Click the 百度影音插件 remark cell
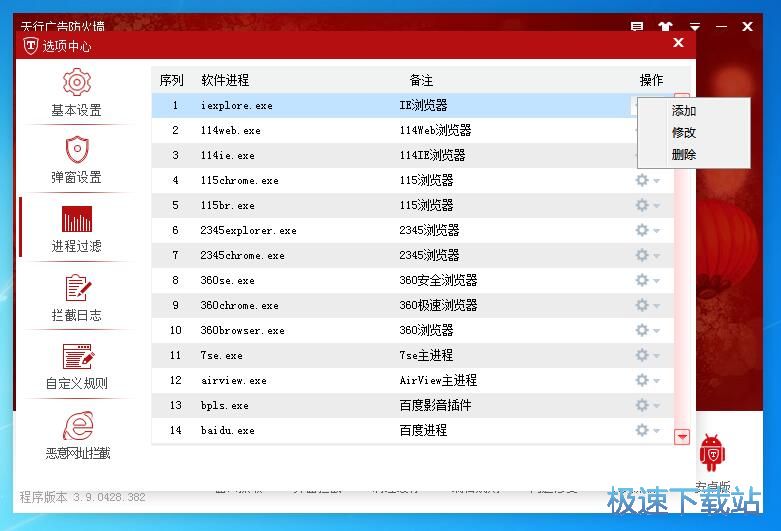Screen dimensions: 781x531 (x=435, y=405)
